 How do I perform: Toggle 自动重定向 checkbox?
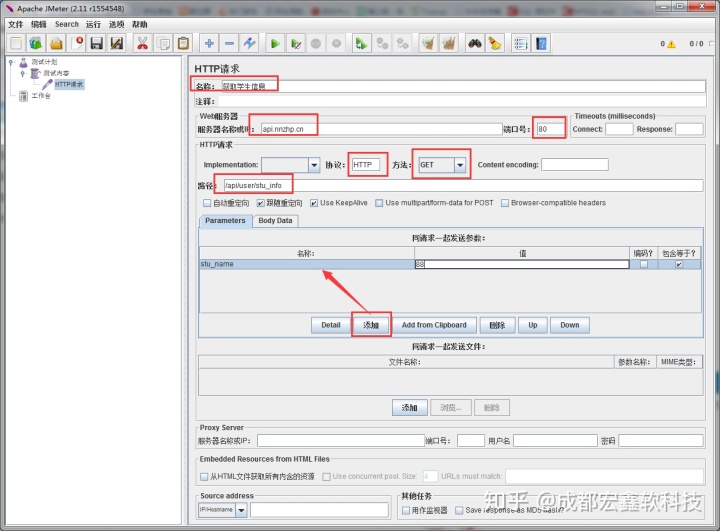point(207,203)
